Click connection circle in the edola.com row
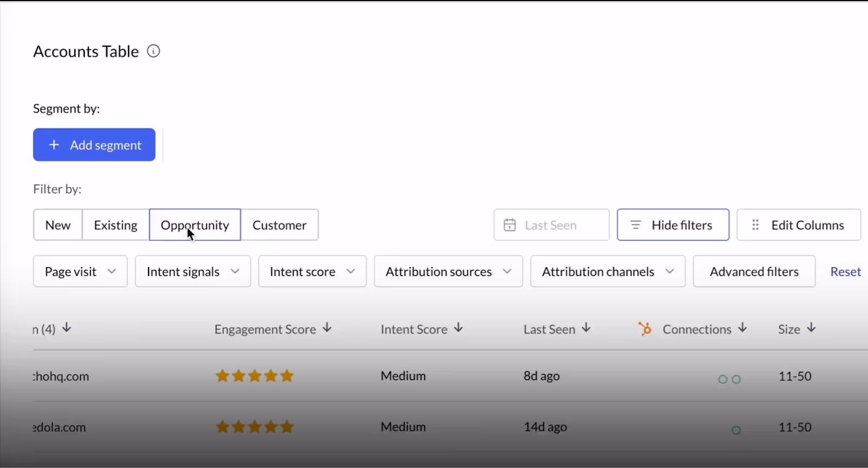The height and width of the screenshot is (468, 868). (736, 431)
